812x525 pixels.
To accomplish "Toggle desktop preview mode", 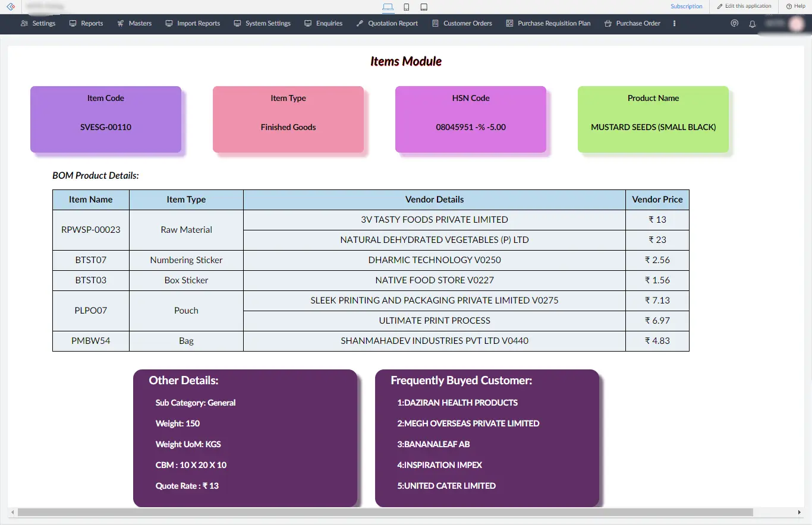I will click(x=388, y=7).
